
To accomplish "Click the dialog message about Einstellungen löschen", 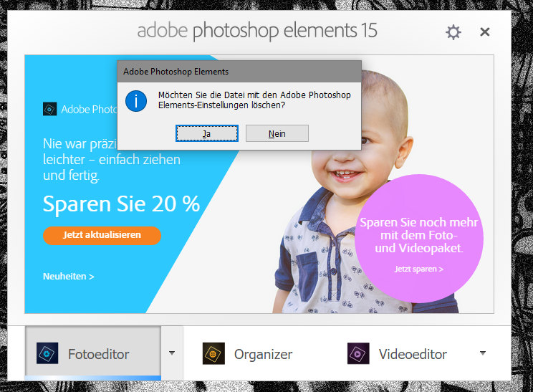I will click(x=254, y=100).
